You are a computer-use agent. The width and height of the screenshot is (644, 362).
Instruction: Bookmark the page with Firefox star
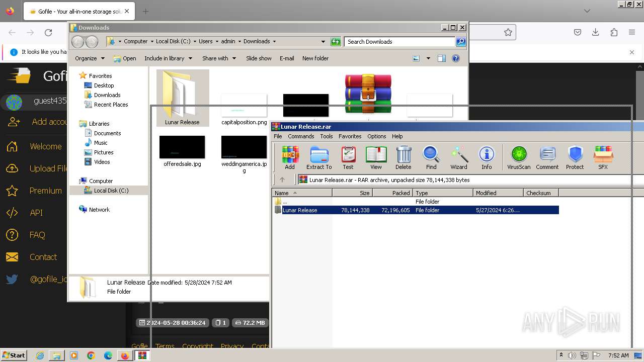508,32
